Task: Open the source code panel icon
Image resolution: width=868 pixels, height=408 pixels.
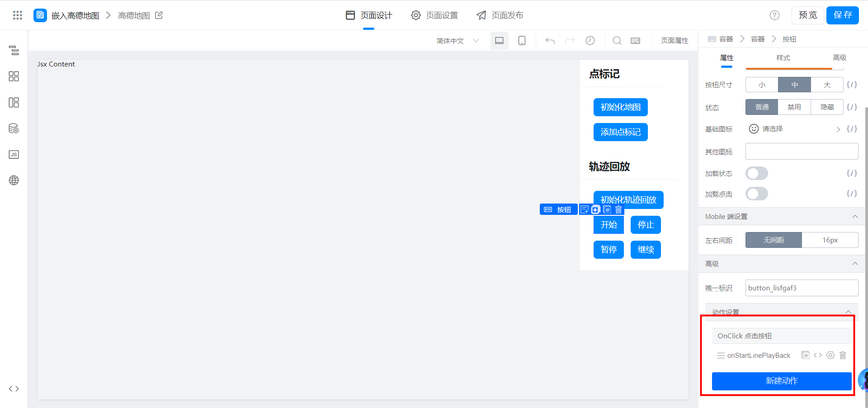Action: click(x=14, y=389)
